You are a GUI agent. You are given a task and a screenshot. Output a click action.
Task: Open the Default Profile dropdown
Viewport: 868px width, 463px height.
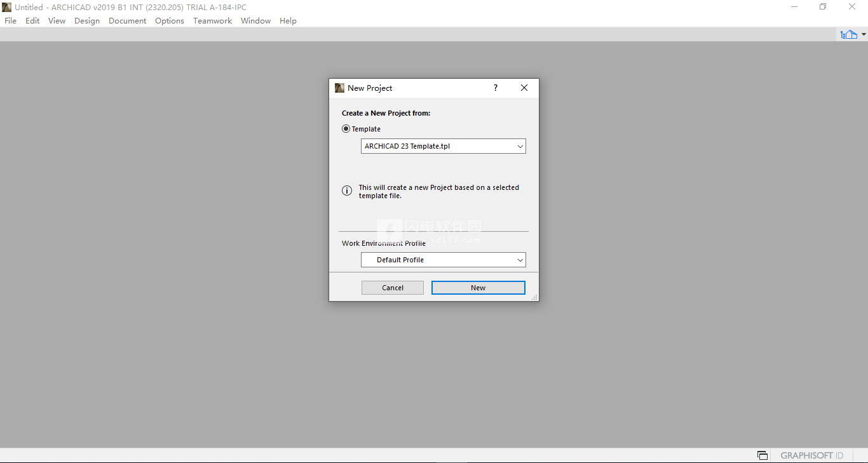(444, 260)
